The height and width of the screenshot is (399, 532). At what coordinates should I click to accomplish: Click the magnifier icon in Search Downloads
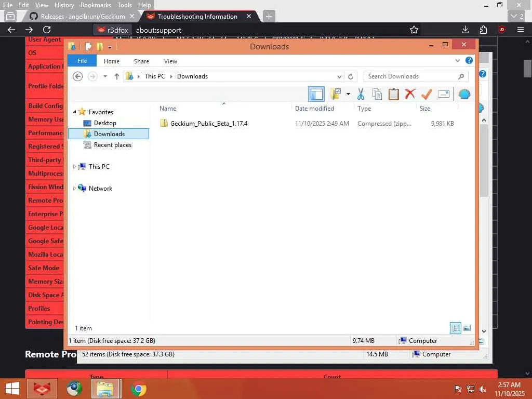coord(461,76)
